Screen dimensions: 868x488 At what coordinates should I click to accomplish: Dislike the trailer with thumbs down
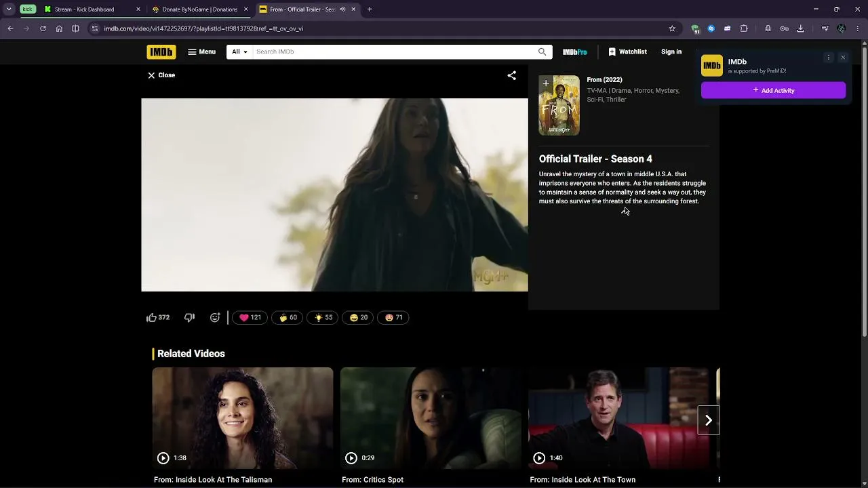click(x=189, y=317)
